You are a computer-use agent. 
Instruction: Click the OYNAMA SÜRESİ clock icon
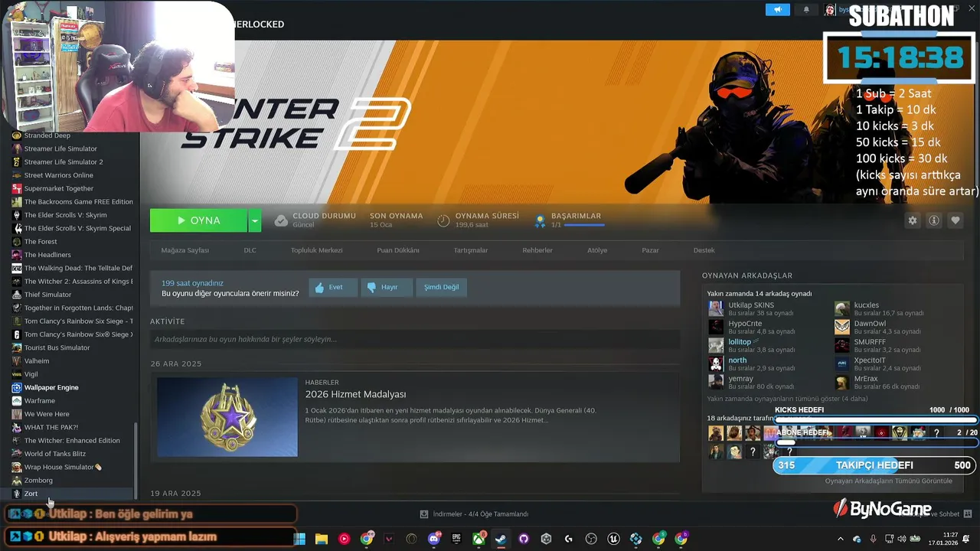coord(443,220)
